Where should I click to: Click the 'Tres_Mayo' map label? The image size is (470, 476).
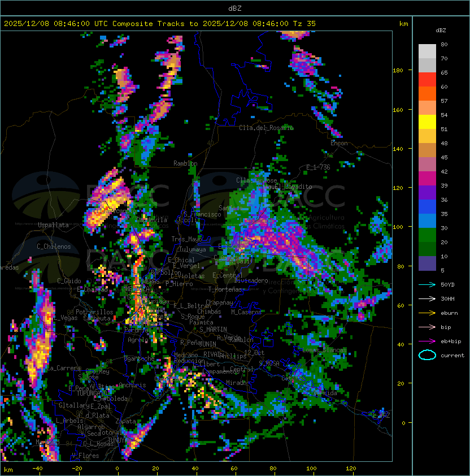[186, 239]
